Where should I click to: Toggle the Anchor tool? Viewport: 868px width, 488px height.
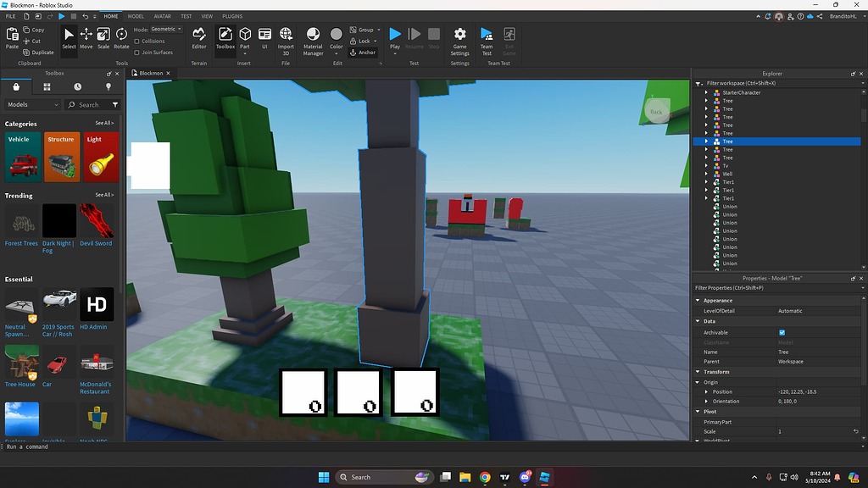pyautogui.click(x=364, y=52)
